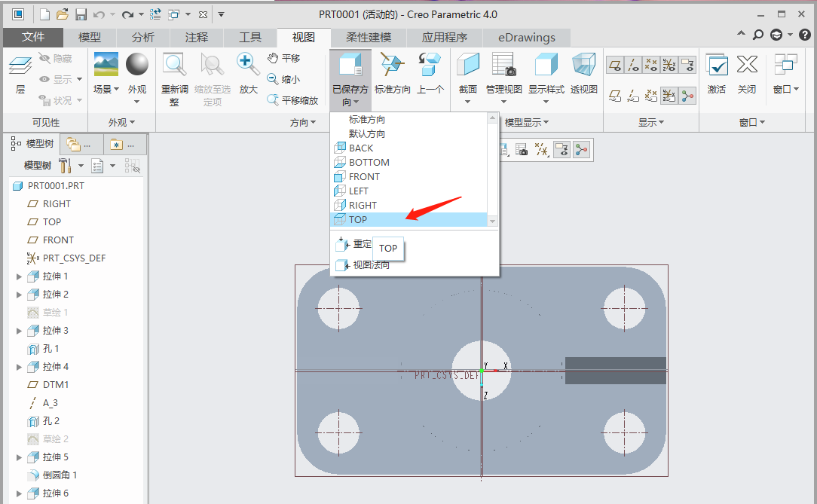Expand the 拉伸 3 feature node

point(19,331)
